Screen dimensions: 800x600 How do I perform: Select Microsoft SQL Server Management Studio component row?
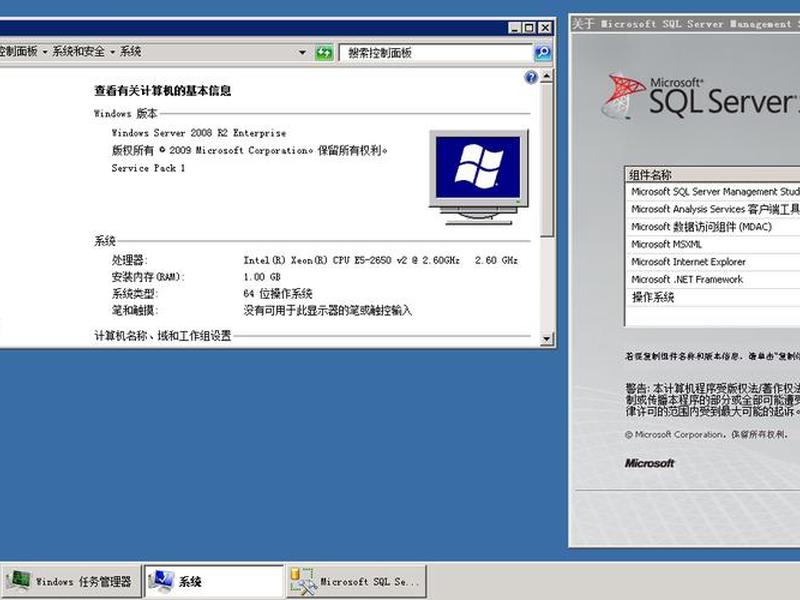713,192
